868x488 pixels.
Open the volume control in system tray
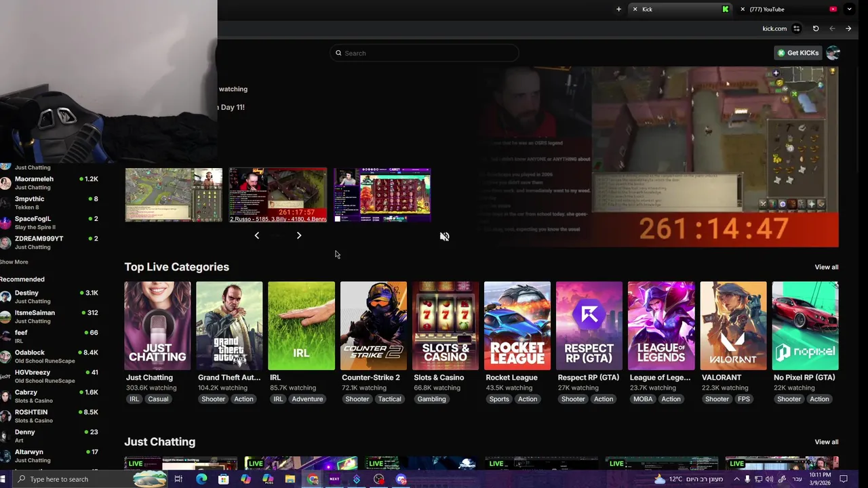[x=769, y=479]
